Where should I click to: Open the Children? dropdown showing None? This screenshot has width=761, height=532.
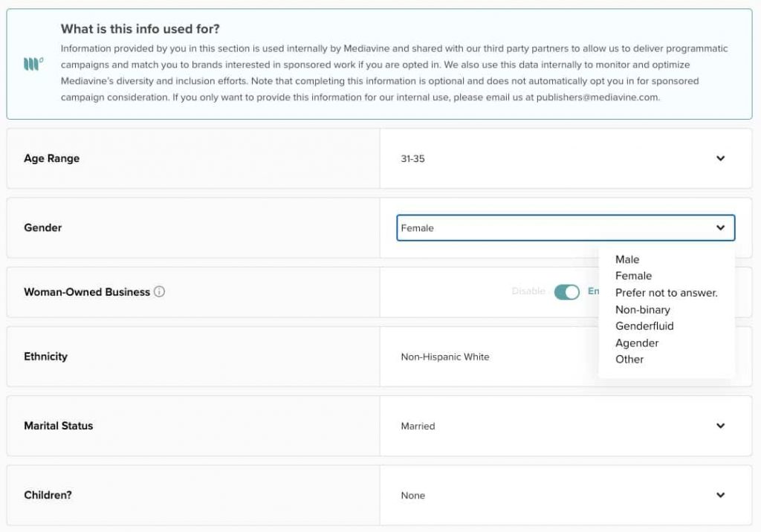(520, 495)
